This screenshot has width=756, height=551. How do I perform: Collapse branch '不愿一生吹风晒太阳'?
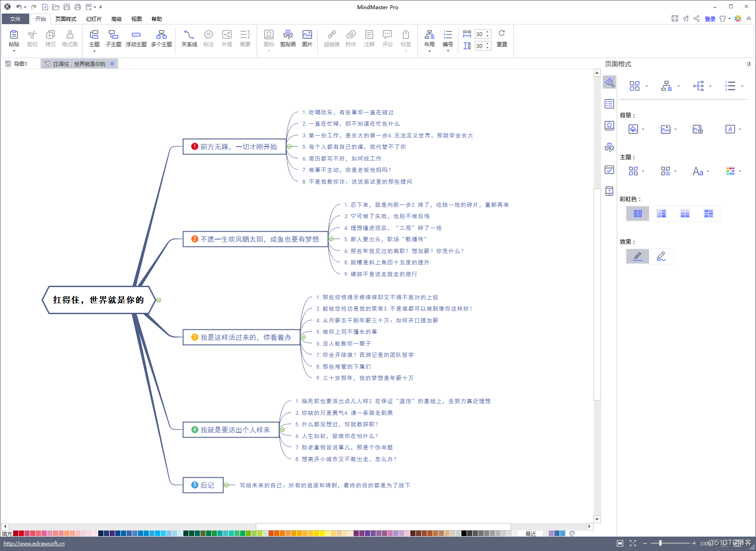tap(331, 239)
